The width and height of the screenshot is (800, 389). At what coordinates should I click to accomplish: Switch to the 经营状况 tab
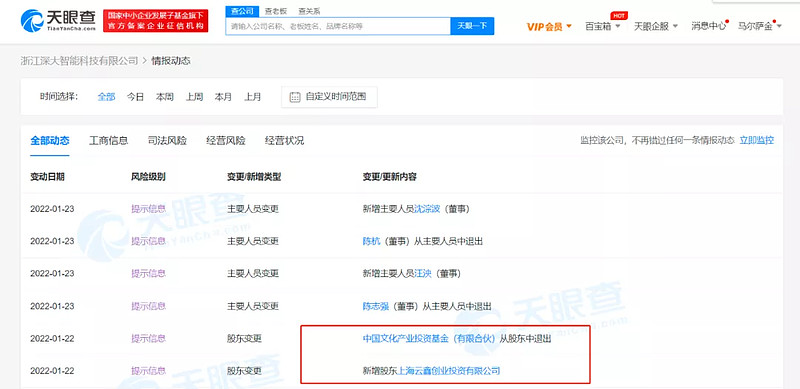(284, 141)
